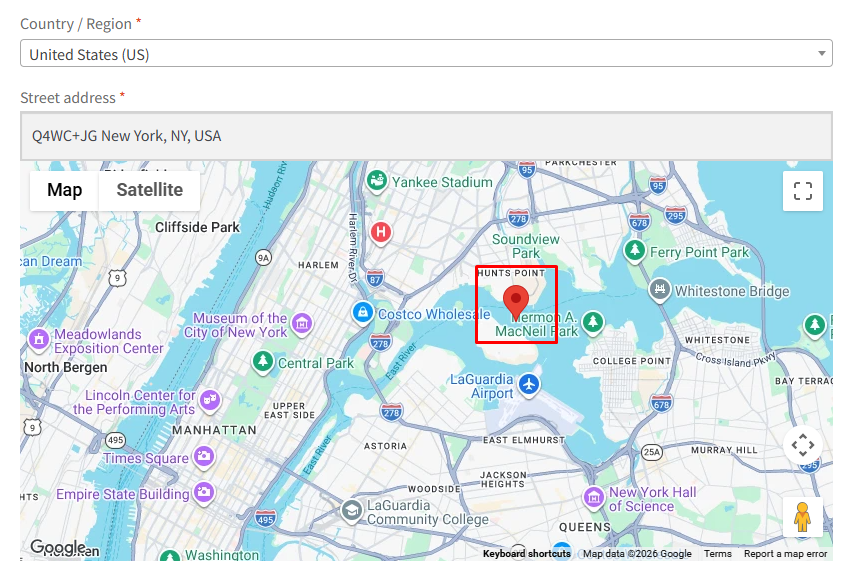Click the Yankee Stadium marker icon
Screen dimensions: 856x576
point(377,181)
